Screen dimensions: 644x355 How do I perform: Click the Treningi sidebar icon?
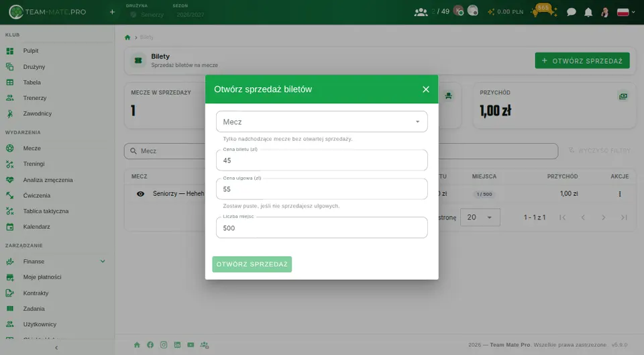click(x=10, y=164)
